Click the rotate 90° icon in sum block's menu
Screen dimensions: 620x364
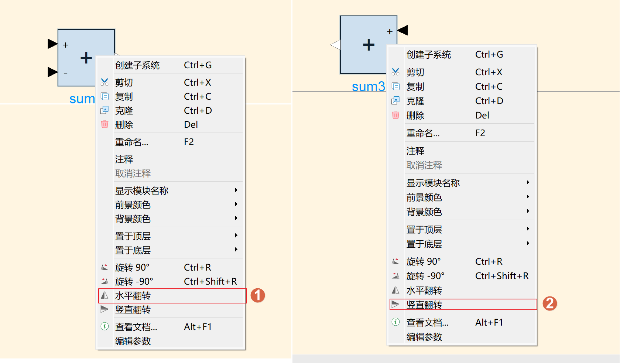click(x=105, y=267)
